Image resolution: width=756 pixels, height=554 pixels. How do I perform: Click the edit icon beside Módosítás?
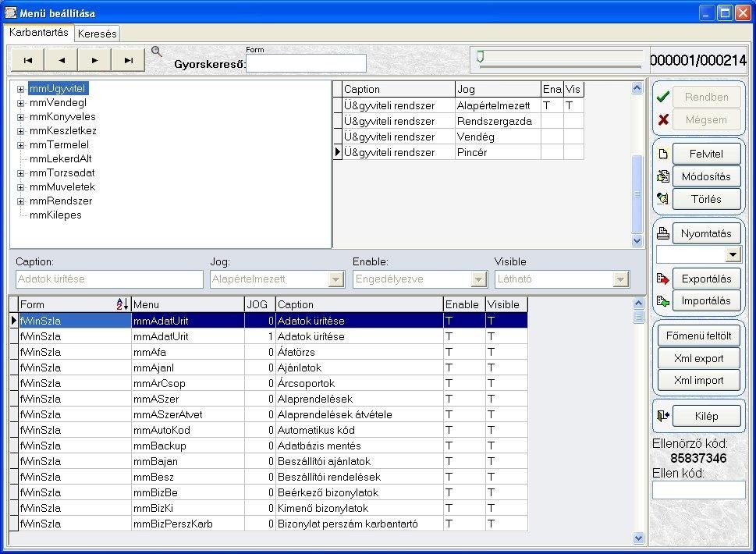click(x=663, y=176)
